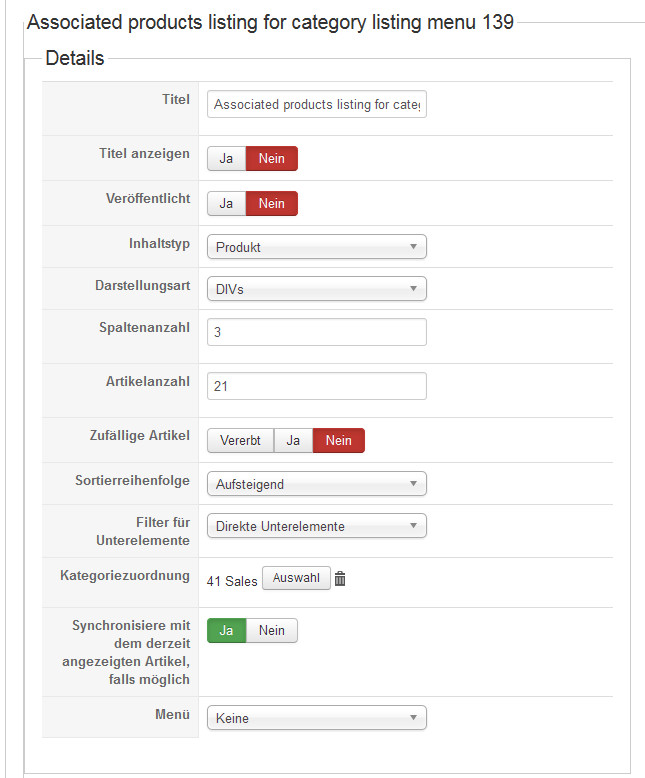Open the Menü dropdown
This screenshot has height=778, width=645.
pyautogui.click(x=316, y=718)
